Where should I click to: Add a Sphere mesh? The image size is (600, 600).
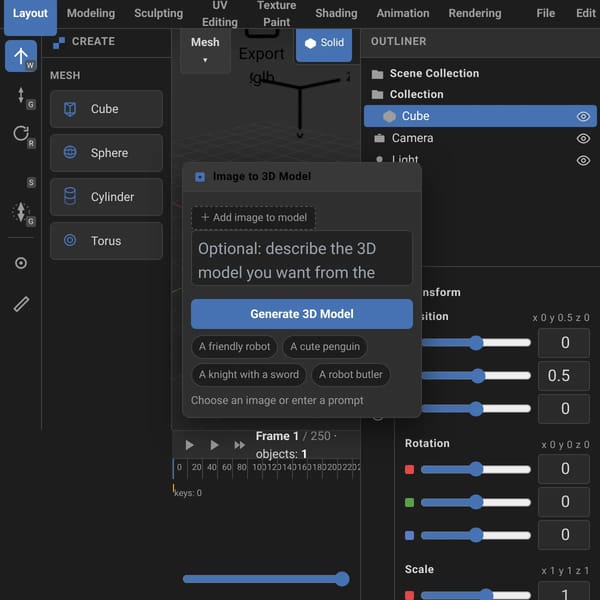point(106,153)
